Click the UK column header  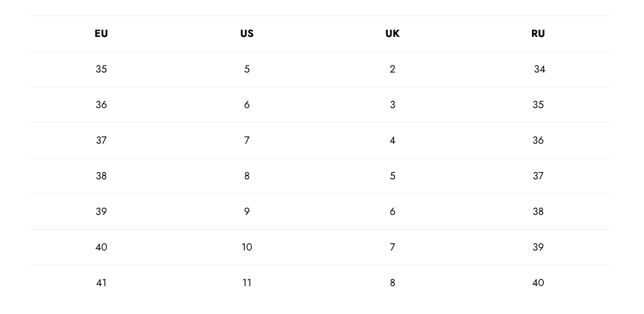click(x=392, y=34)
